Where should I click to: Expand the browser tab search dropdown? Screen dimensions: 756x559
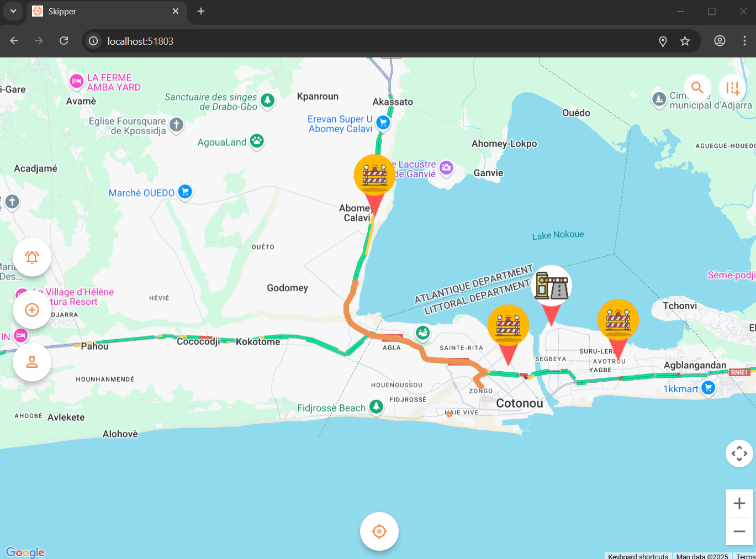(13, 11)
